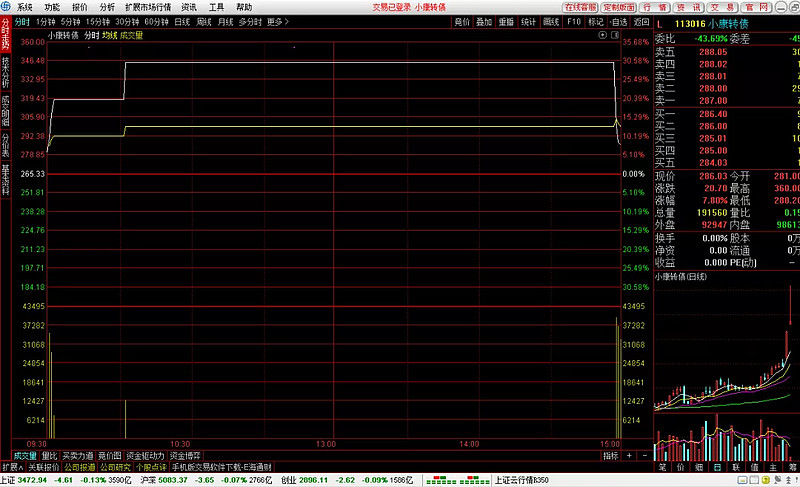
Task: Select the 成交量 indicator tab
Action: click(x=25, y=456)
